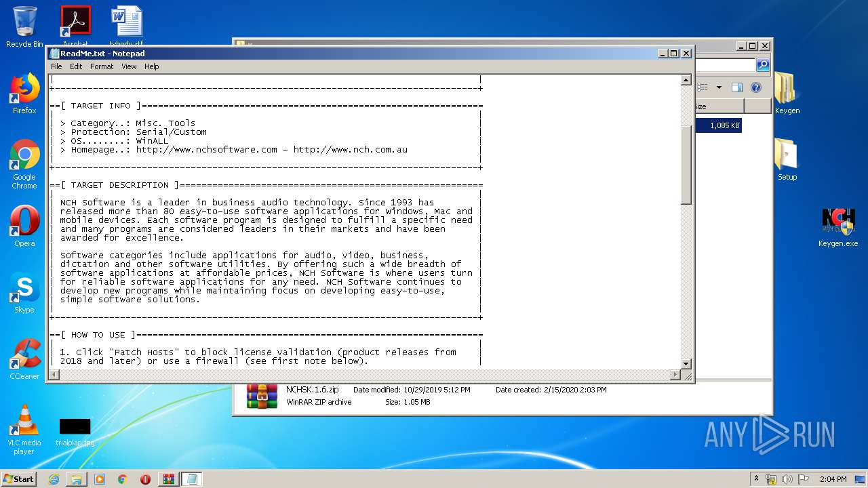Image resolution: width=868 pixels, height=488 pixels.
Task: Toggle the preview pane in Explorer
Action: pos(737,87)
